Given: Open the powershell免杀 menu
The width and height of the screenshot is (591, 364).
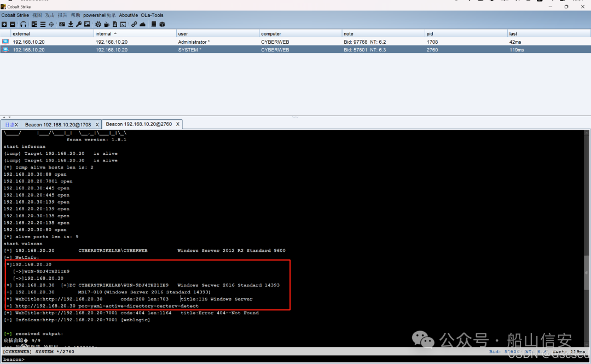Looking at the screenshot, I should point(100,15).
